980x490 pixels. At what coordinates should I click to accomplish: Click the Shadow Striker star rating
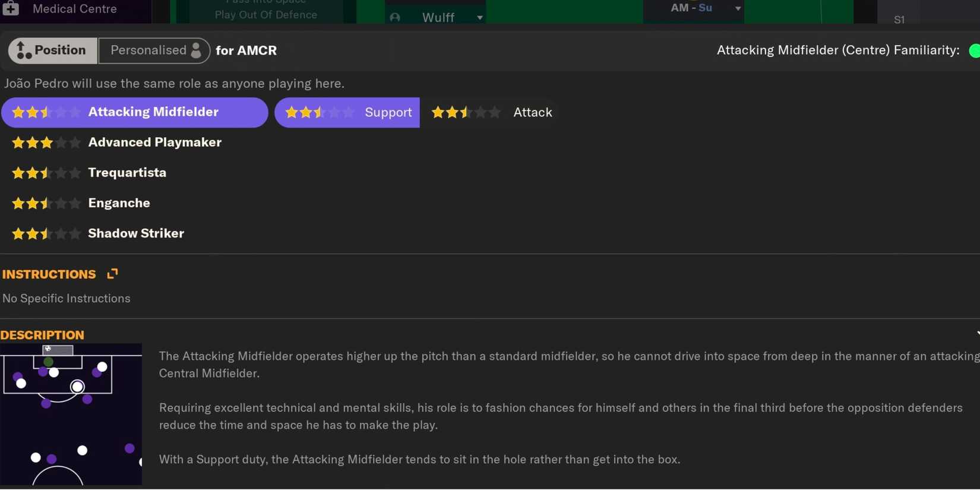46,233
